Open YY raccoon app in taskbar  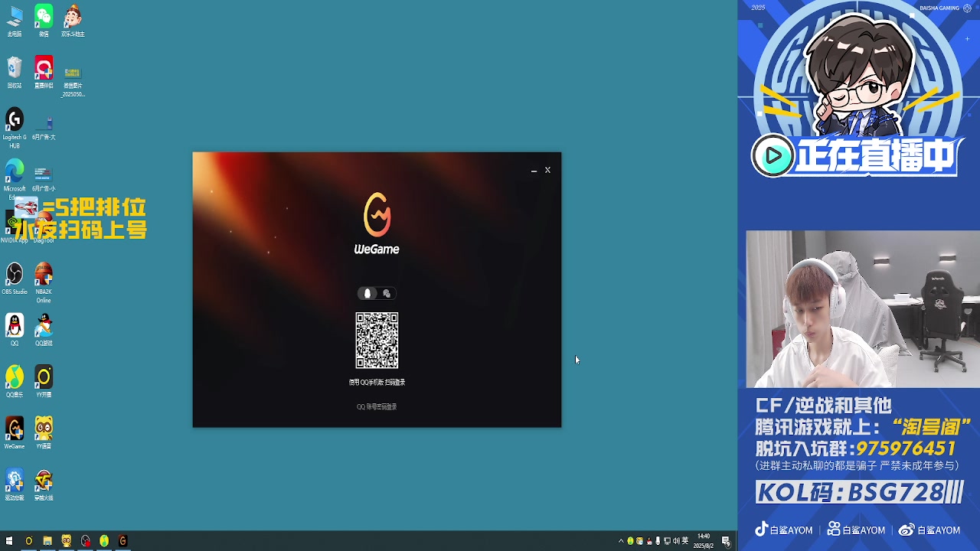tap(67, 541)
